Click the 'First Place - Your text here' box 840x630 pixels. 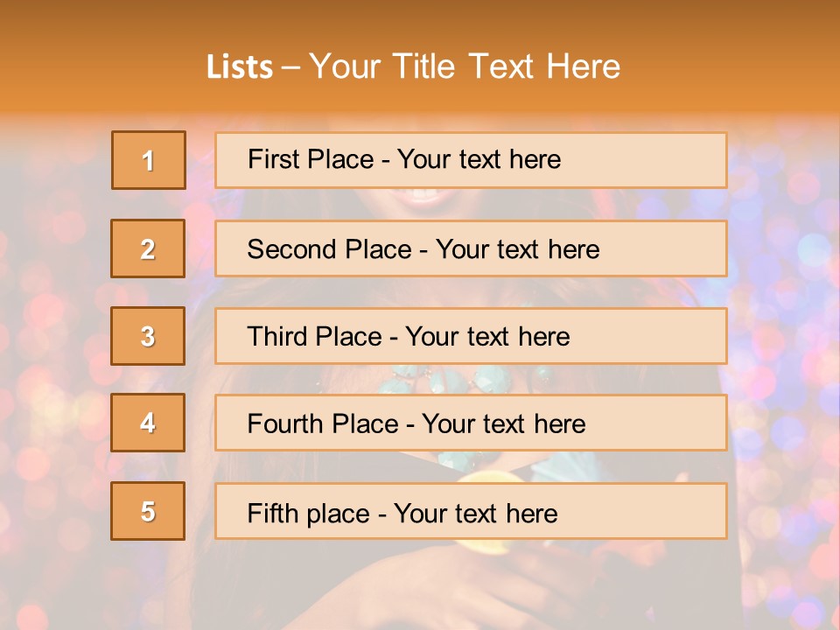point(471,160)
